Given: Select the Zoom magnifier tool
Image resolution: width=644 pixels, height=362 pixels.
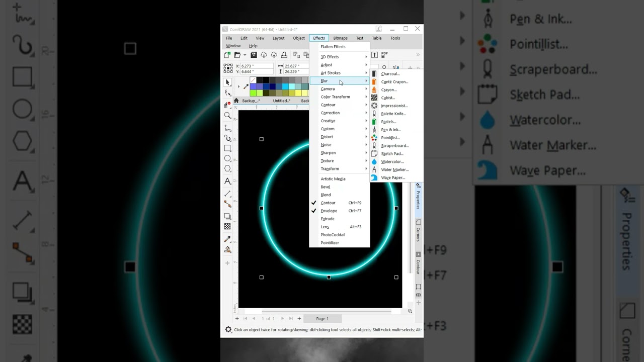Looking at the screenshot, I should pyautogui.click(x=227, y=116).
